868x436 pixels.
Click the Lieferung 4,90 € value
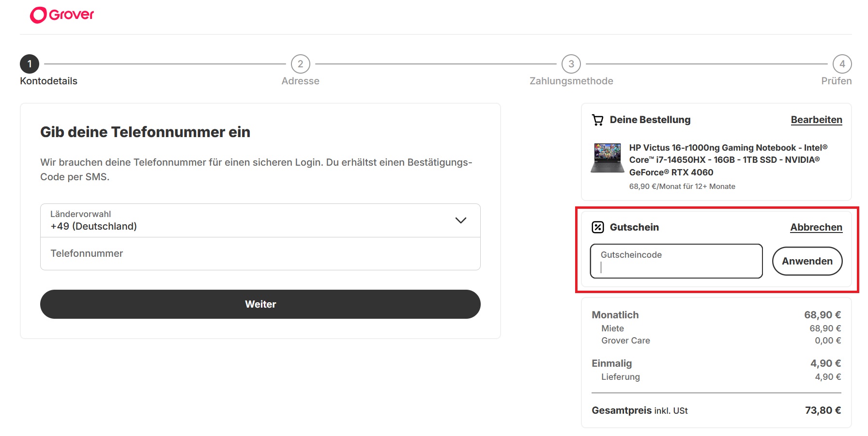[828, 377]
